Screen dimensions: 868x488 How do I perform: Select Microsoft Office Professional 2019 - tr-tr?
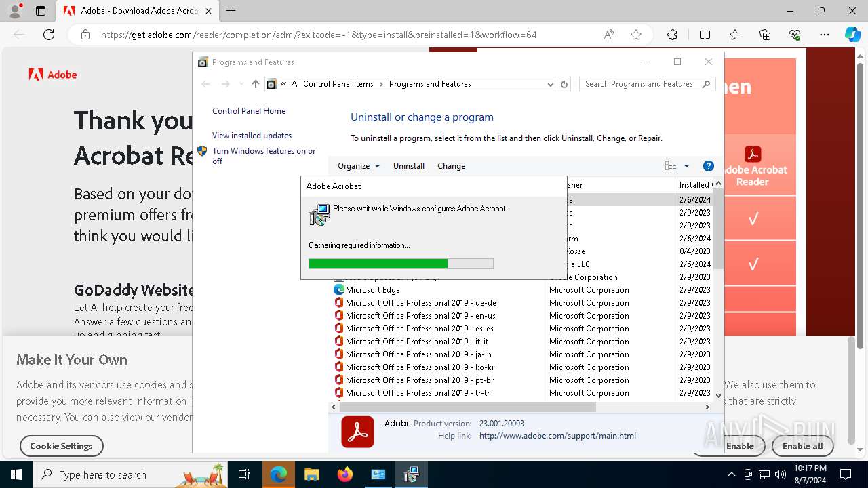pos(420,393)
